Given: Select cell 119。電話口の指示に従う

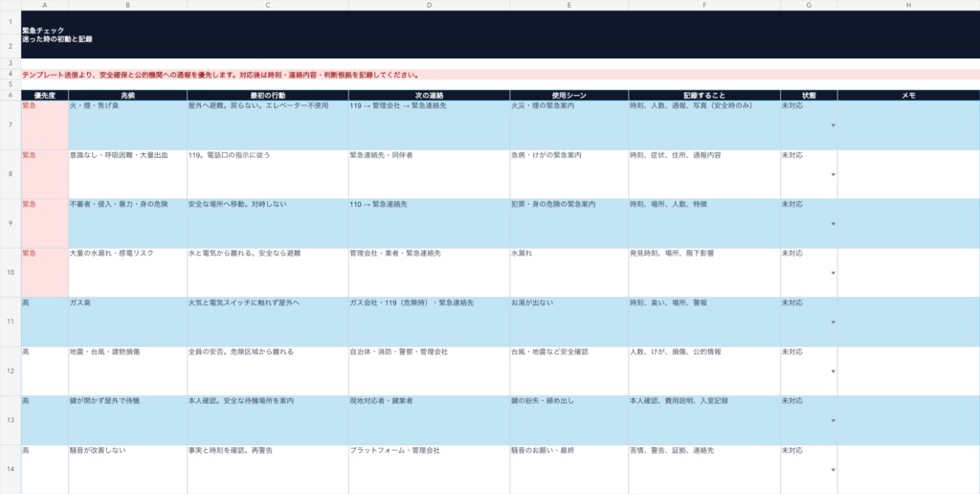Looking at the screenshot, I should point(268,174).
